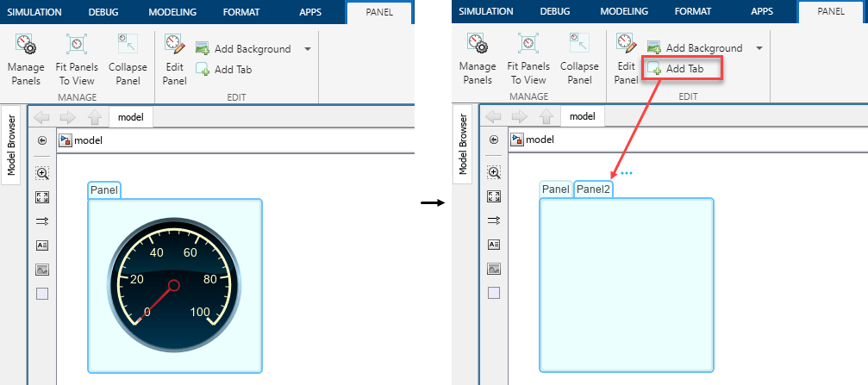Click the circular gauge dial

(174, 285)
